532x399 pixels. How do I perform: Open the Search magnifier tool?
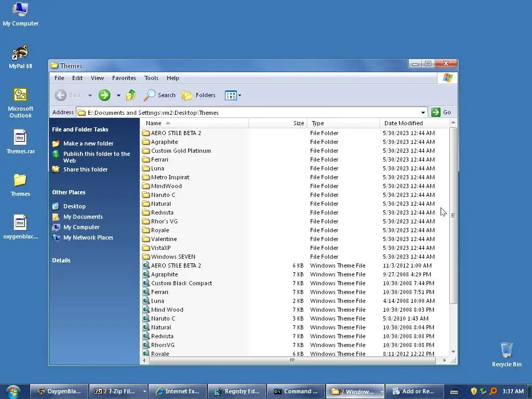tap(159, 96)
